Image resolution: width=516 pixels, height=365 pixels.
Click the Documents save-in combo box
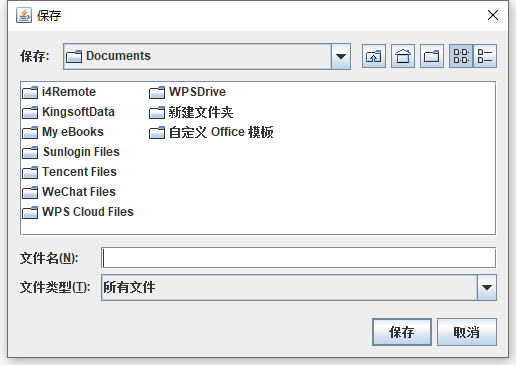click(207, 56)
